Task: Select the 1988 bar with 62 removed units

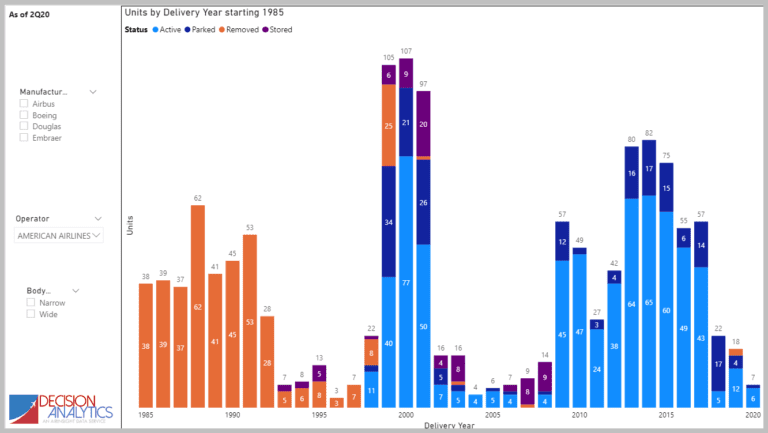Action: pos(198,306)
